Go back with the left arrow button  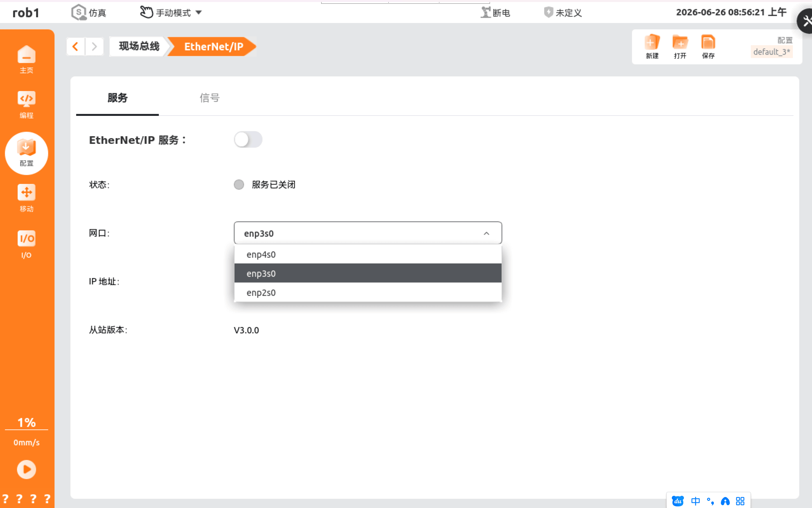pos(76,46)
